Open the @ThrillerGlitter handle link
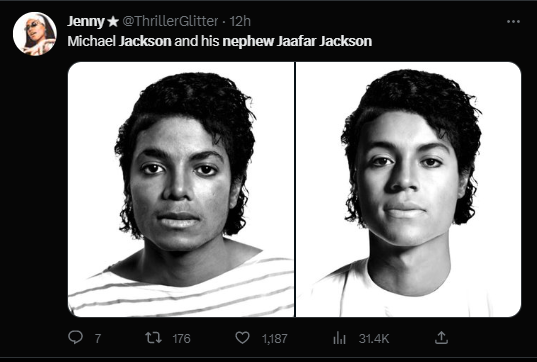The width and height of the screenshot is (537, 362). [170, 21]
